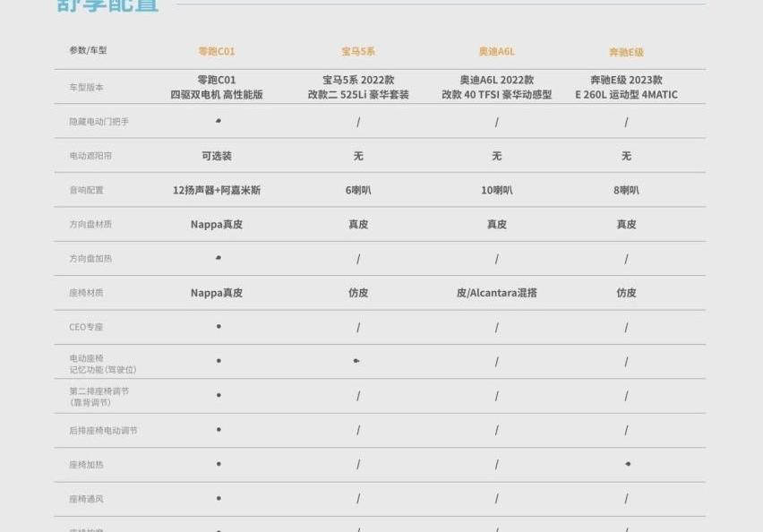Click 'Nappa真皮' in the 方向盘材质 row
The height and width of the screenshot is (532, 763).
tap(217, 225)
